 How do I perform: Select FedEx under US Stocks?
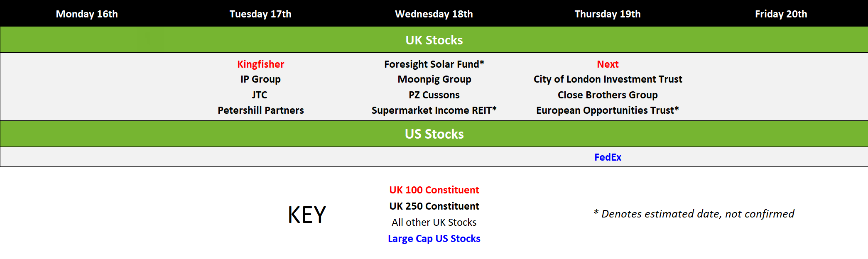pyautogui.click(x=608, y=157)
